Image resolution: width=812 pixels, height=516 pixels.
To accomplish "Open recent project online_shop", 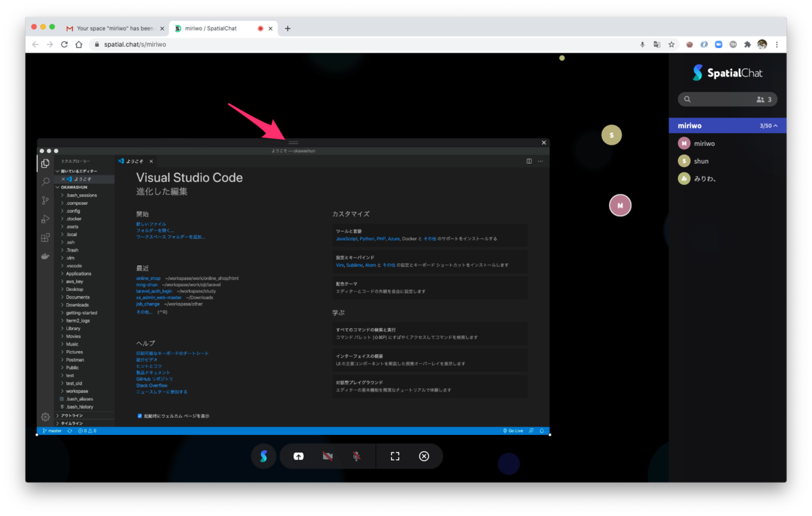I will coord(148,278).
